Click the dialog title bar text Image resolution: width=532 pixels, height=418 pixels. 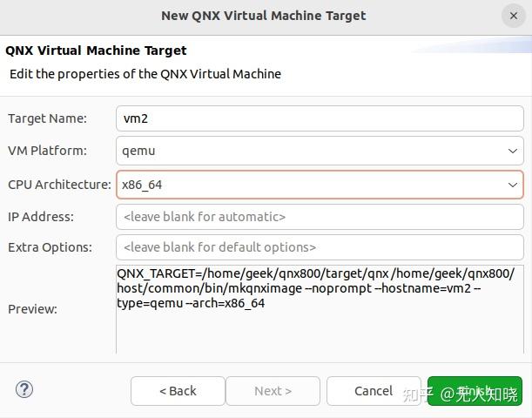pyautogui.click(x=263, y=16)
